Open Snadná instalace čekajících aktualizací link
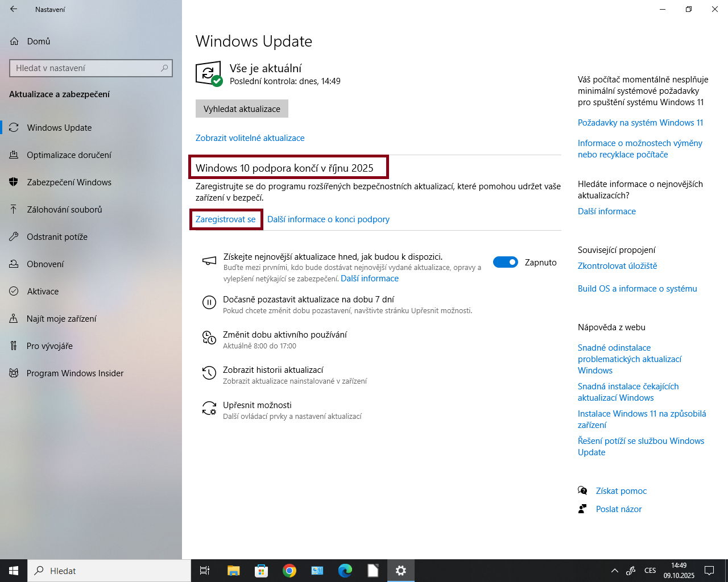Image resolution: width=728 pixels, height=582 pixels. pos(628,392)
